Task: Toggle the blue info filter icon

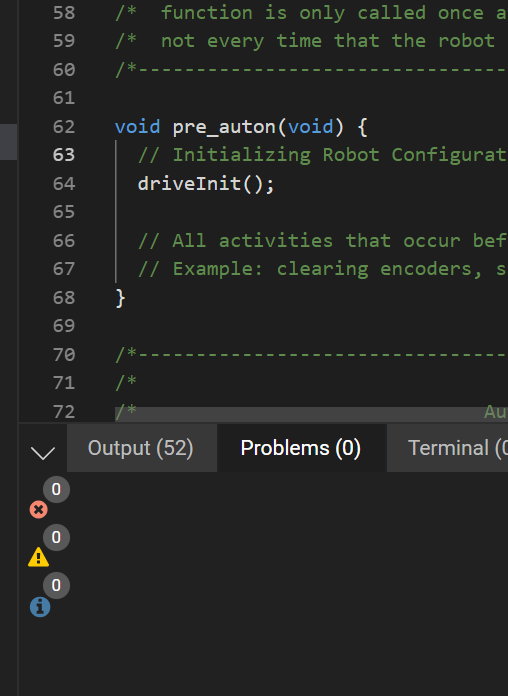Action: pos(40,607)
